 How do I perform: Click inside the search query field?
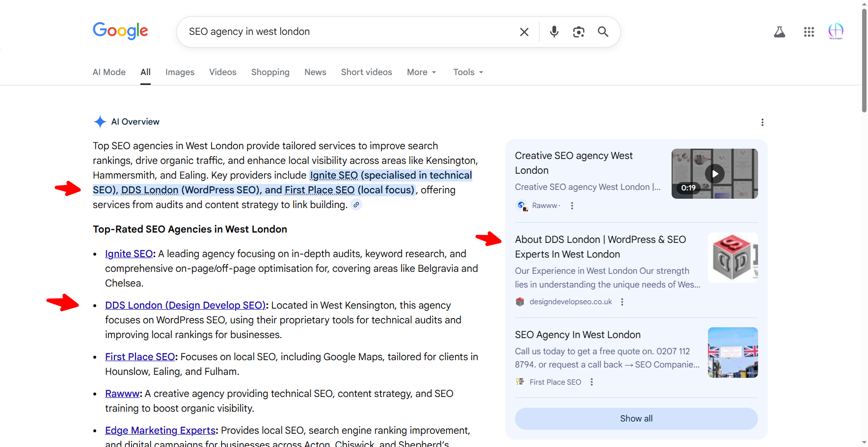344,31
